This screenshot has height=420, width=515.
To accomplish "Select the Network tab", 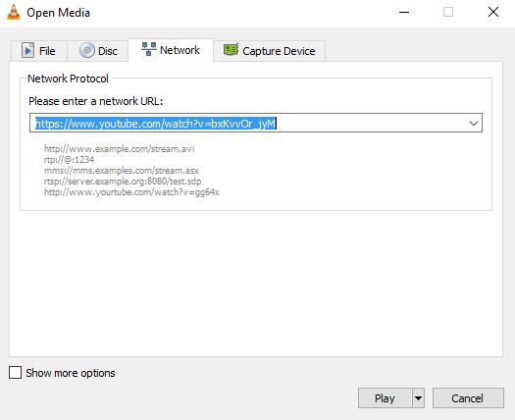I will tap(171, 50).
